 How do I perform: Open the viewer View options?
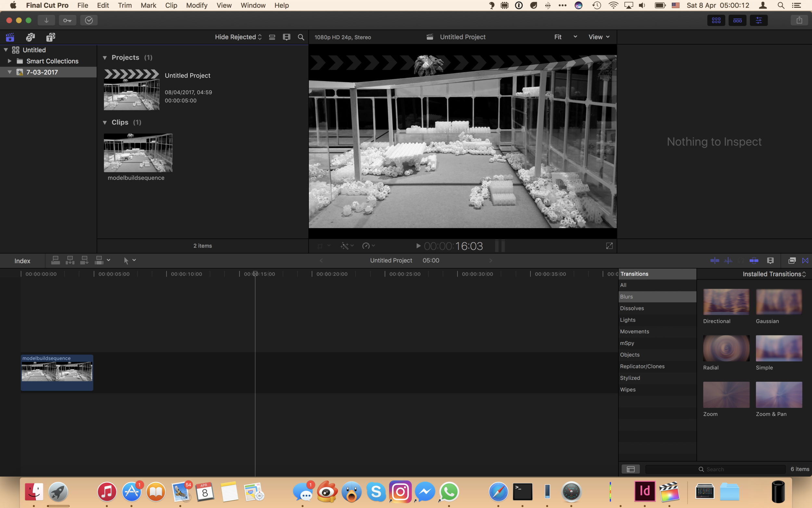point(599,37)
